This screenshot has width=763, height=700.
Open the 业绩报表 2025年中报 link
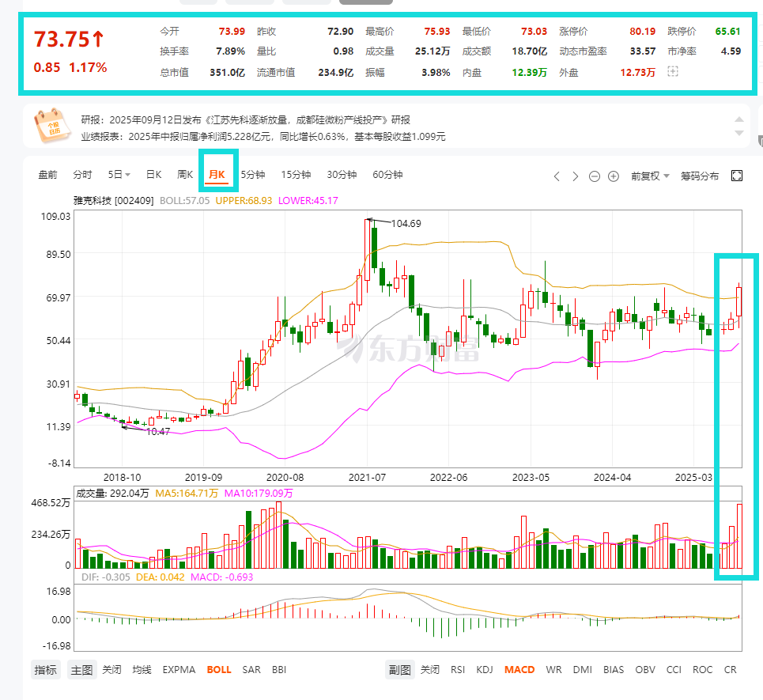click(x=263, y=137)
